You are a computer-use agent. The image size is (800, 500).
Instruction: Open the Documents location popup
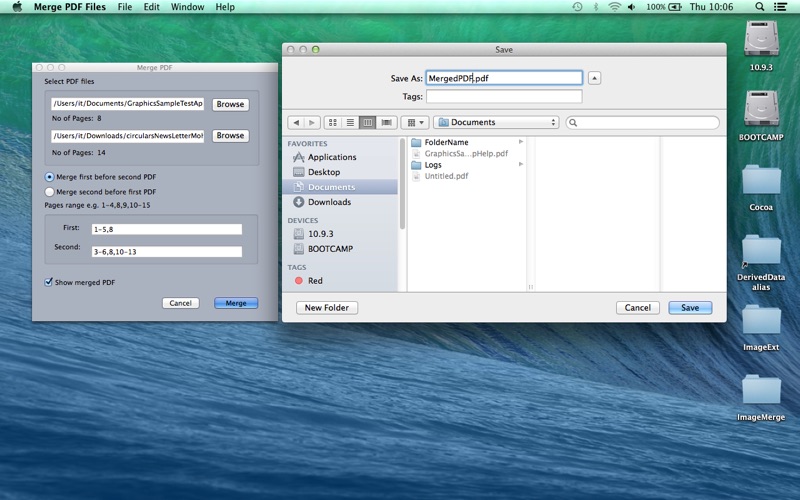pos(496,122)
